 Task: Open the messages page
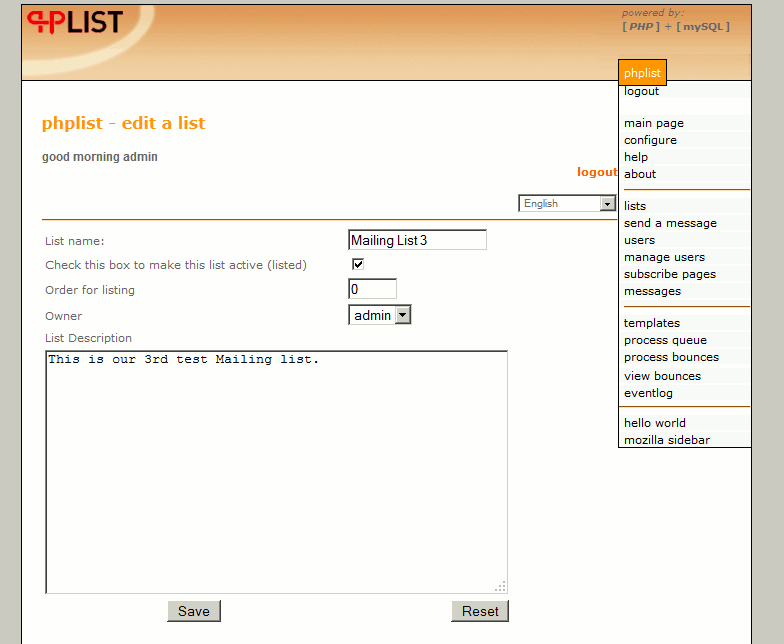652,291
